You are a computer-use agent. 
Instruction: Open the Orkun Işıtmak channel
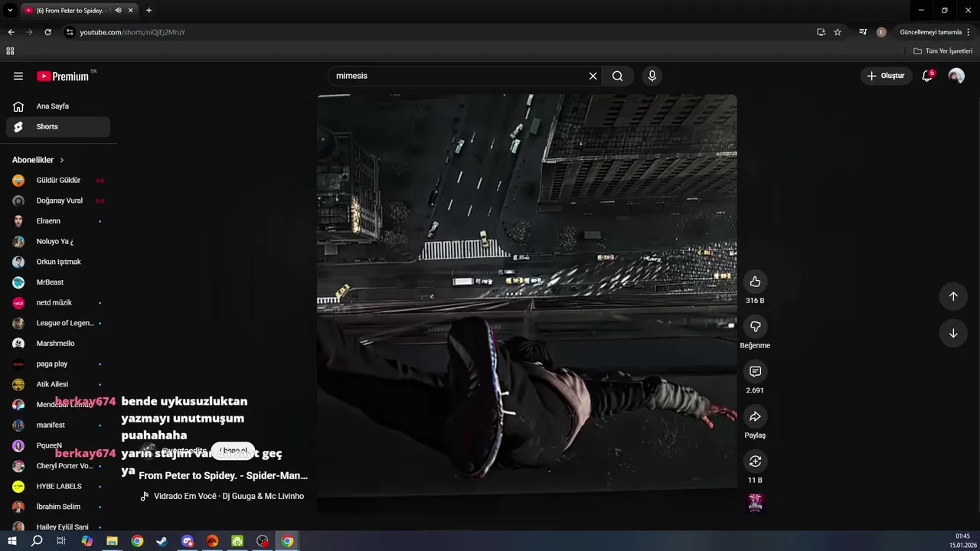(58, 262)
